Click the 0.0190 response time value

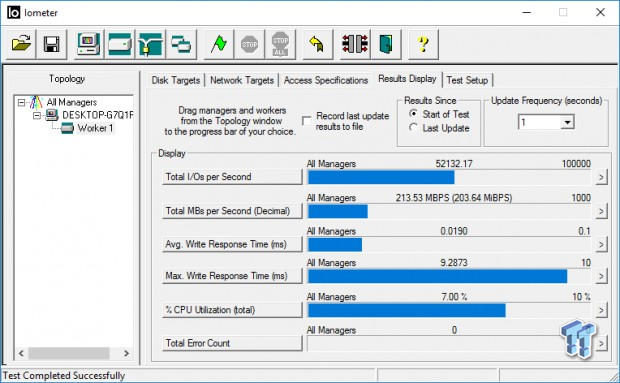click(x=454, y=231)
